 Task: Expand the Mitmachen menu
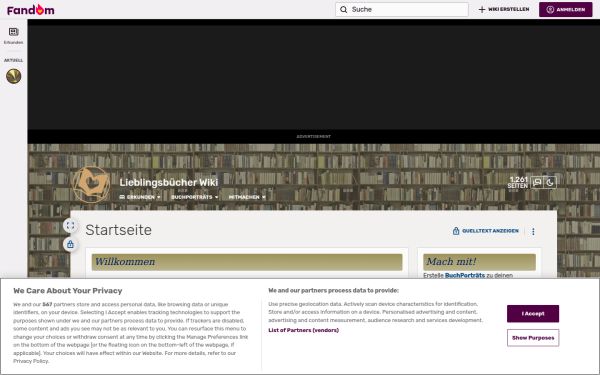tap(247, 197)
